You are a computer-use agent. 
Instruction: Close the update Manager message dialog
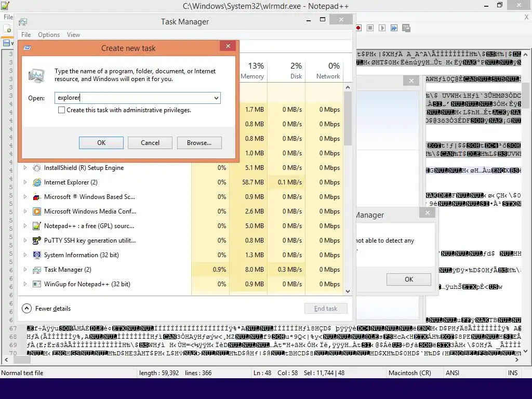(x=428, y=212)
